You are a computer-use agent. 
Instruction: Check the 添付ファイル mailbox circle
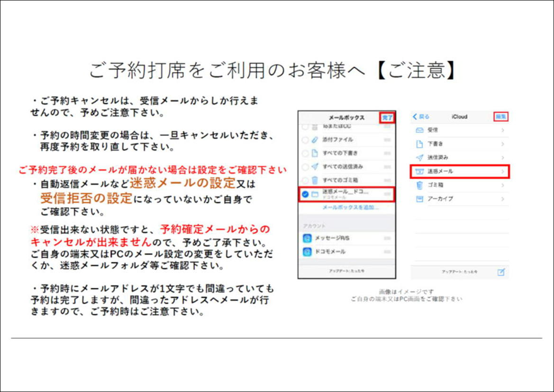[x=305, y=140]
